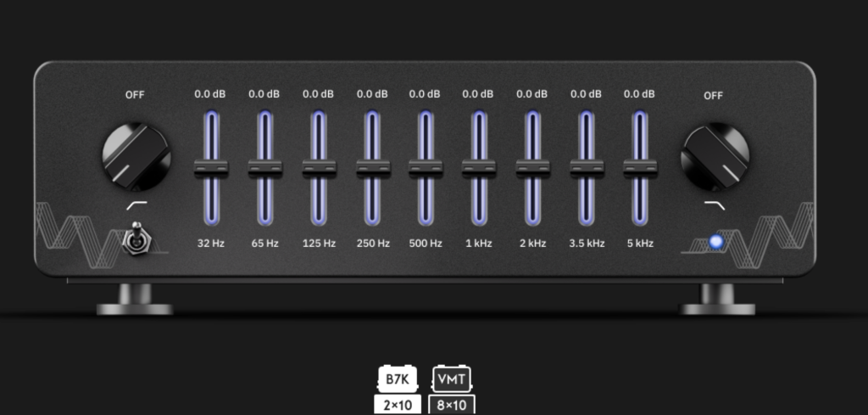
Task: Click the 3.5 kHz slider handle
Action: point(587,168)
